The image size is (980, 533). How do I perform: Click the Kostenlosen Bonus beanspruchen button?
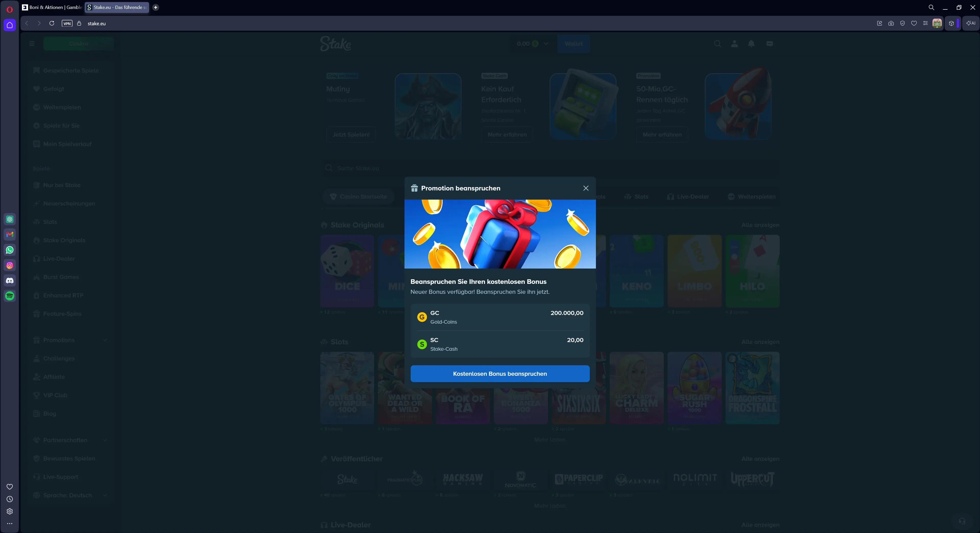pos(500,374)
